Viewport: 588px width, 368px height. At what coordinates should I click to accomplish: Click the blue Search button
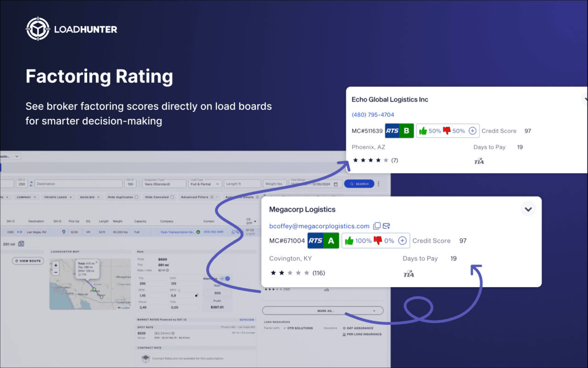tap(359, 184)
